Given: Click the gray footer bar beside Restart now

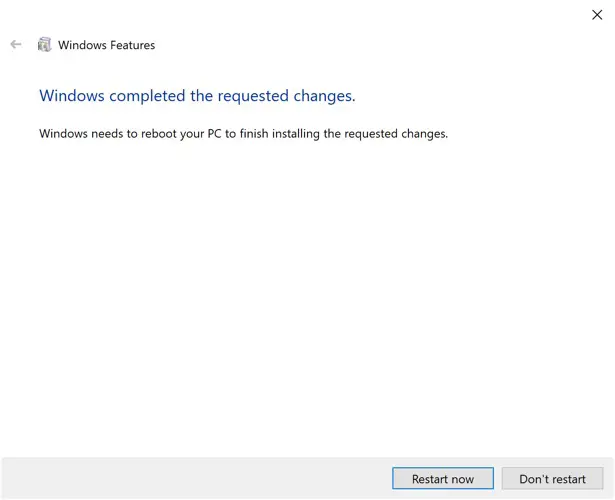Looking at the screenshot, I should [200, 479].
